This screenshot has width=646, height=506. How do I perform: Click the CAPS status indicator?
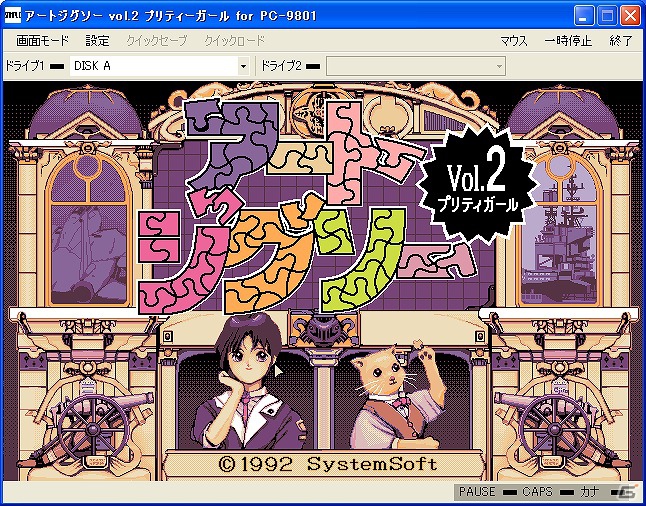[x=548, y=492]
